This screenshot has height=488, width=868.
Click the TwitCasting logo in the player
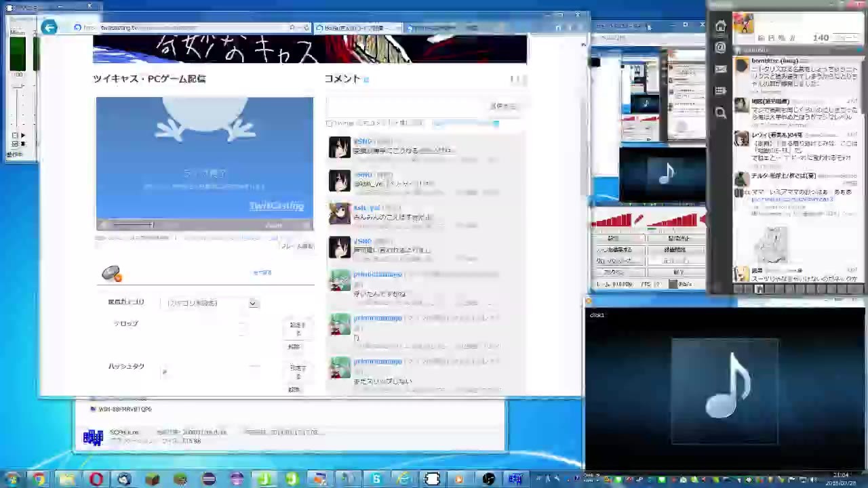point(277,206)
